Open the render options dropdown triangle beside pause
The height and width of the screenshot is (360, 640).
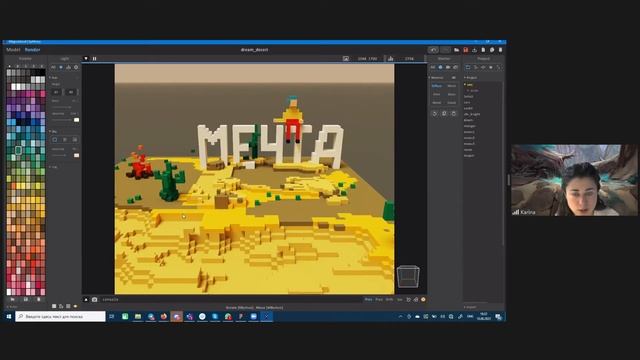point(86,58)
